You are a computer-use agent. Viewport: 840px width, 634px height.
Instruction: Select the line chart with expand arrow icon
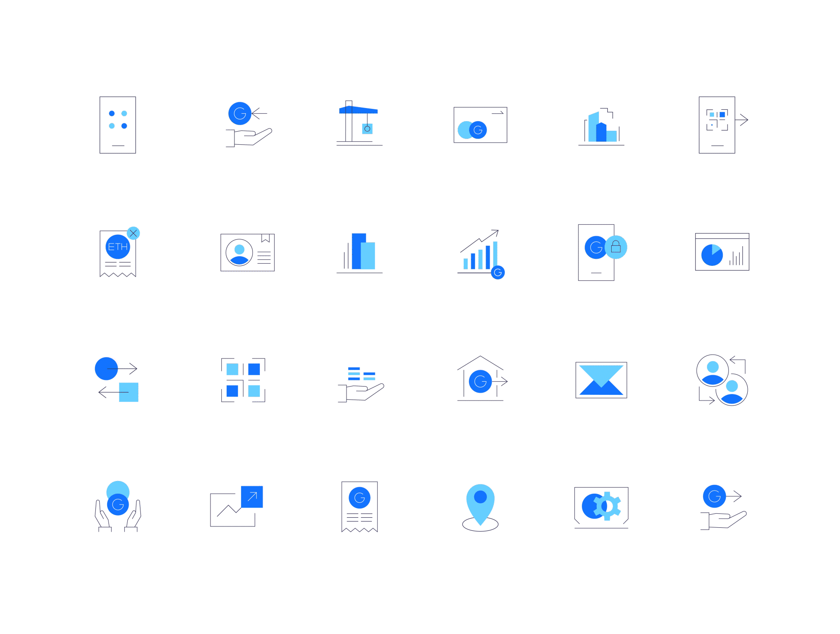click(x=236, y=506)
